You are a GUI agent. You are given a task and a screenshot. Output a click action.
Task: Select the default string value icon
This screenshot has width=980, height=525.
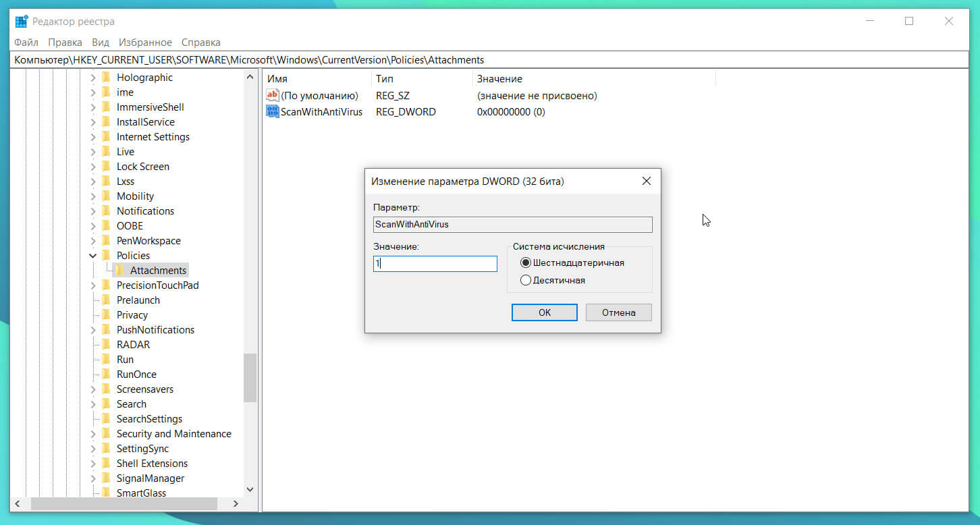[273, 96]
